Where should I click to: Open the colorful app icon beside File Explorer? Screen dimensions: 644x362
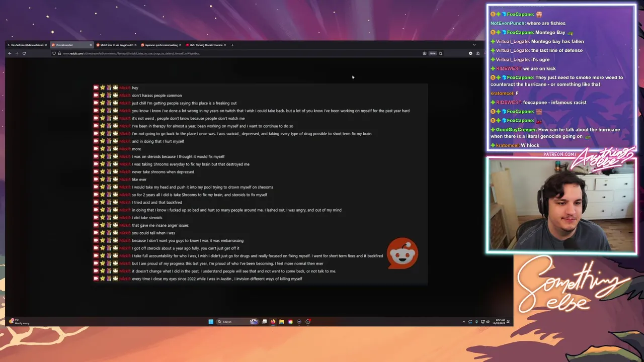(290, 322)
